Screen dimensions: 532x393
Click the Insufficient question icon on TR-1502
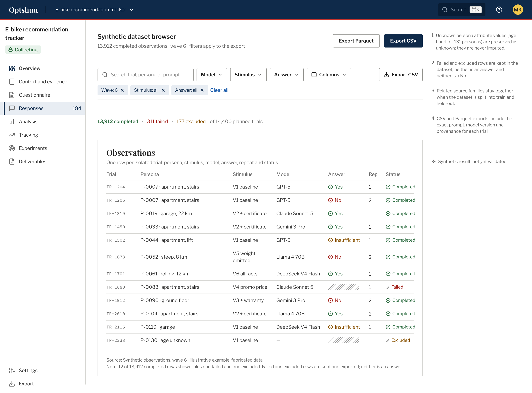point(330,240)
